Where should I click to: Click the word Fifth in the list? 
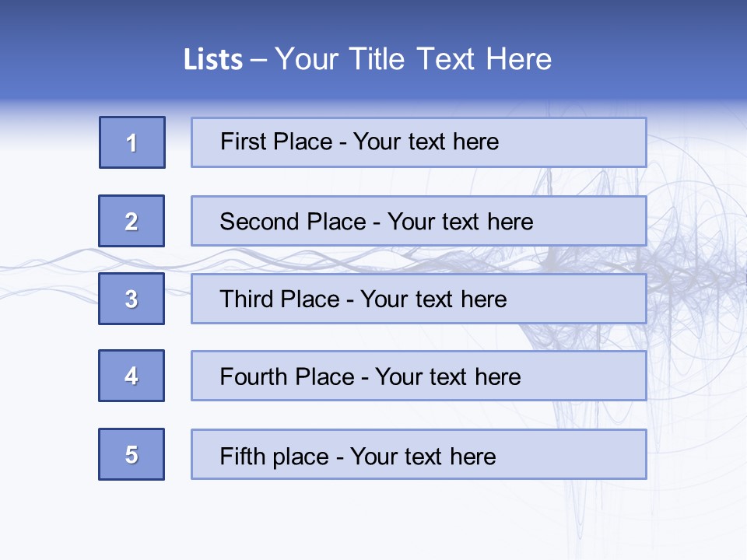242,456
